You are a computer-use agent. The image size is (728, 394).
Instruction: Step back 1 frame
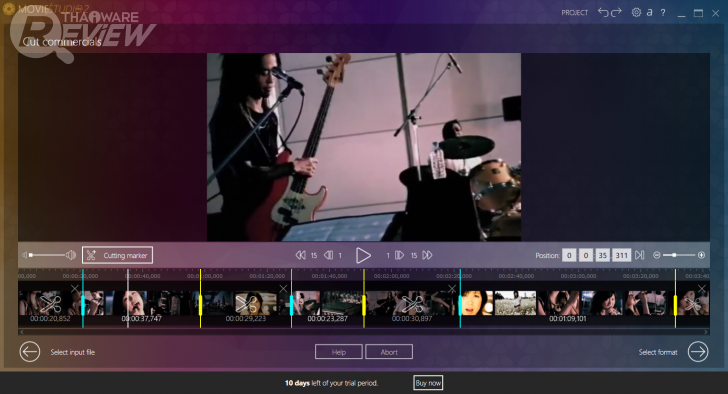tap(328, 255)
